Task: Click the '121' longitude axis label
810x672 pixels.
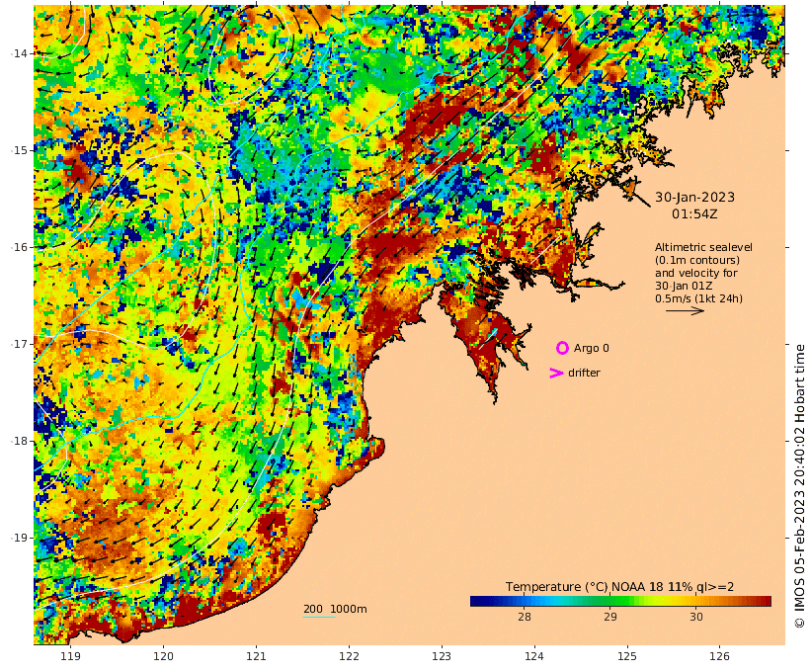Action: [256, 656]
